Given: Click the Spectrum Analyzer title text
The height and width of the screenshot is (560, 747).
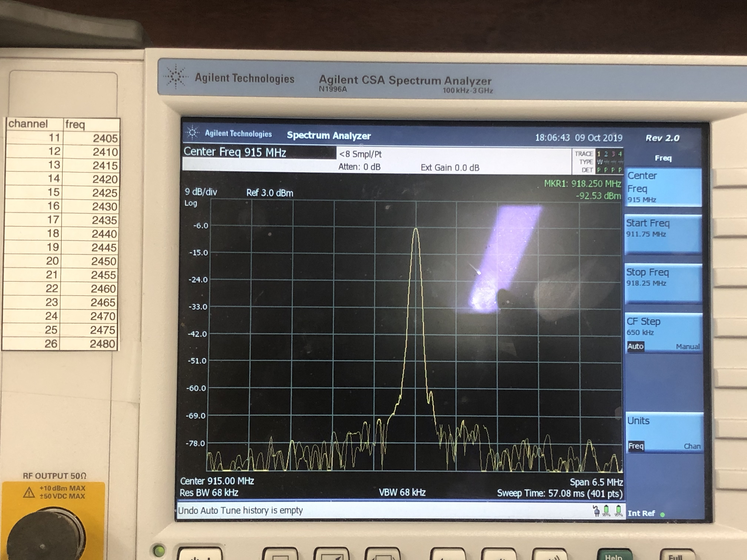Looking at the screenshot, I should tap(329, 136).
